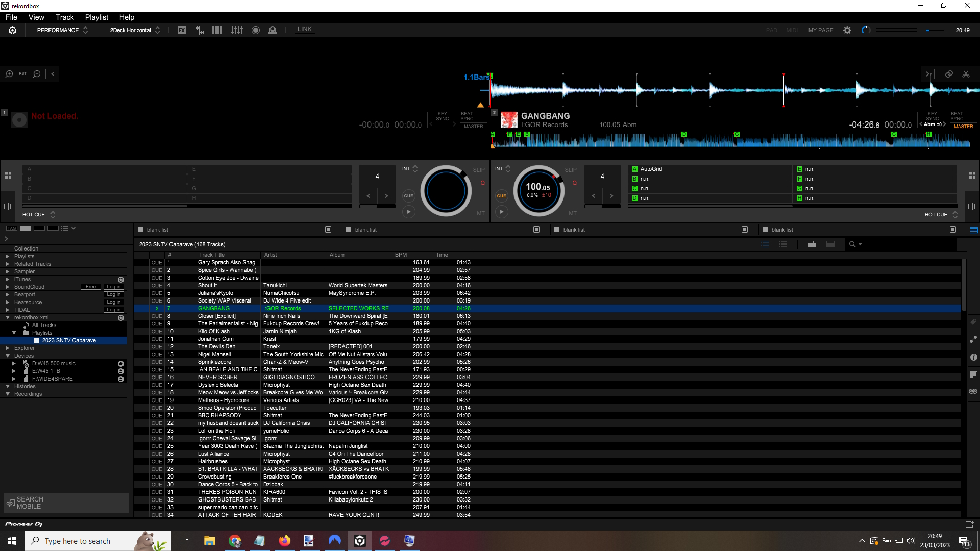
Task: Click the Firefox taskbar icon
Action: pos(284,541)
